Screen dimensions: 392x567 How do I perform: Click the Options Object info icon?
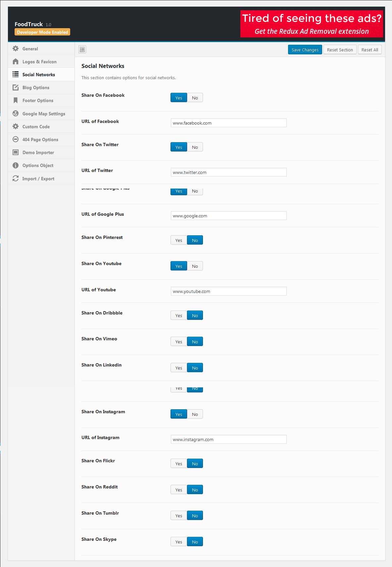(16, 165)
